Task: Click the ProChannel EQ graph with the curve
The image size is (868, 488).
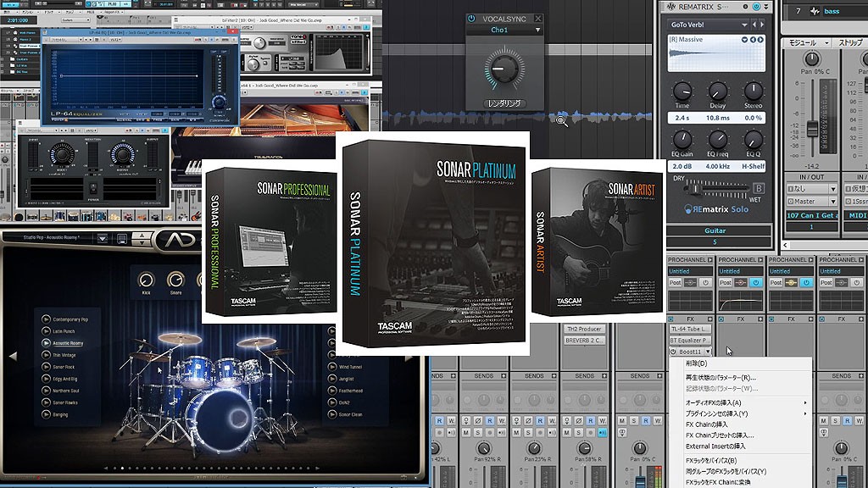Action: pos(740,302)
